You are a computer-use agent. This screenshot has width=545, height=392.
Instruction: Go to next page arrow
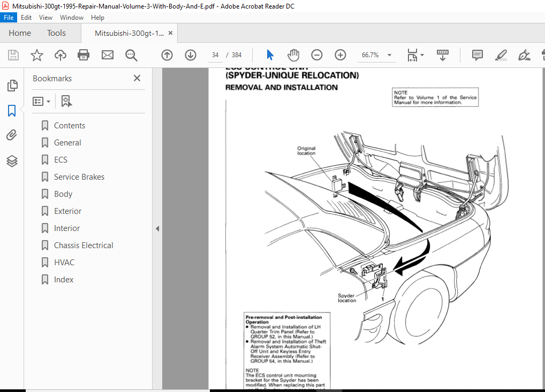click(x=191, y=55)
